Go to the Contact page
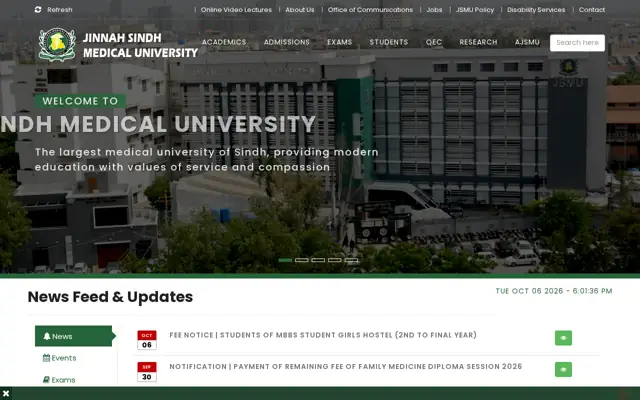 [x=592, y=9]
